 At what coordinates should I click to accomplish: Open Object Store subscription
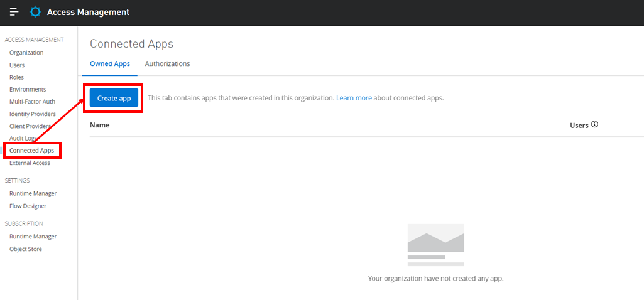click(26, 249)
